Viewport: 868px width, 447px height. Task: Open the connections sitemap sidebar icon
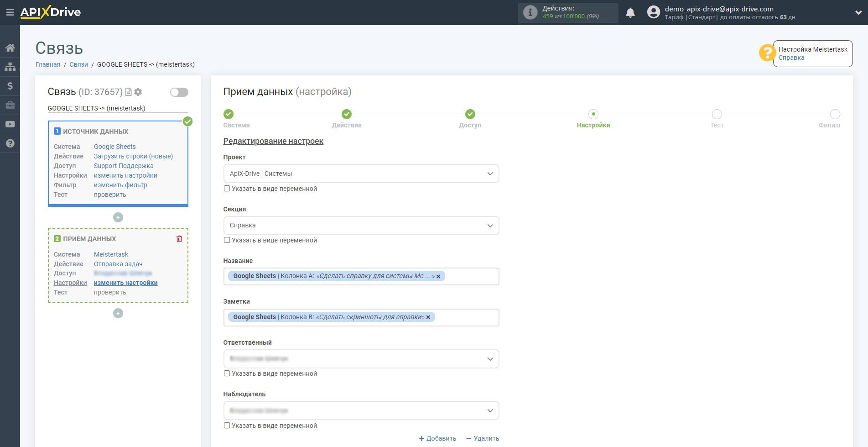coord(10,67)
